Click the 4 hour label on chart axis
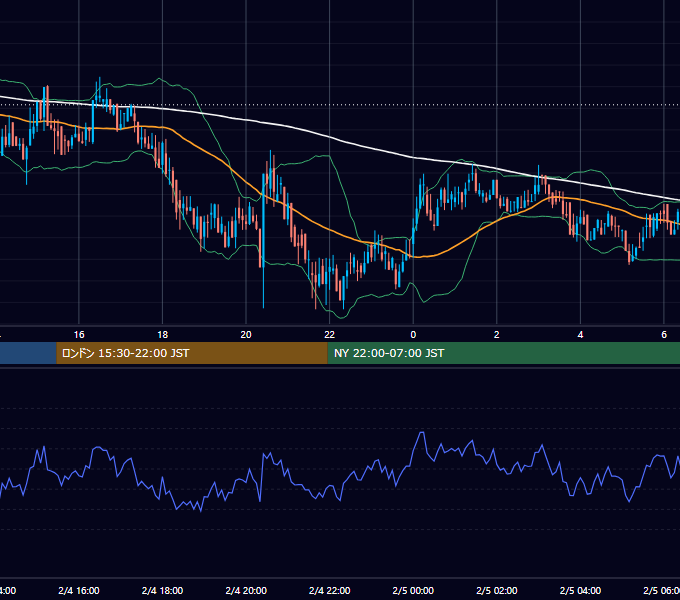Image resolution: width=680 pixels, height=600 pixels. [x=580, y=335]
